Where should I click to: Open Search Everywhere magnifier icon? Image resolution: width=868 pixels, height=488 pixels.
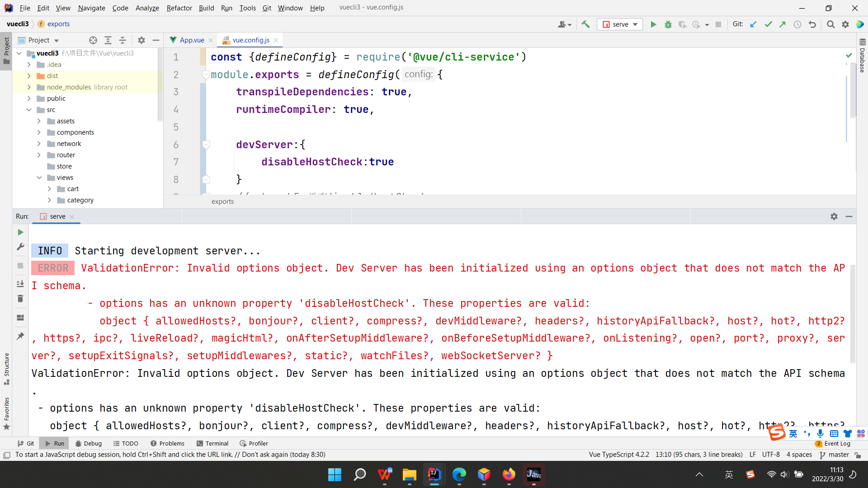point(830,24)
